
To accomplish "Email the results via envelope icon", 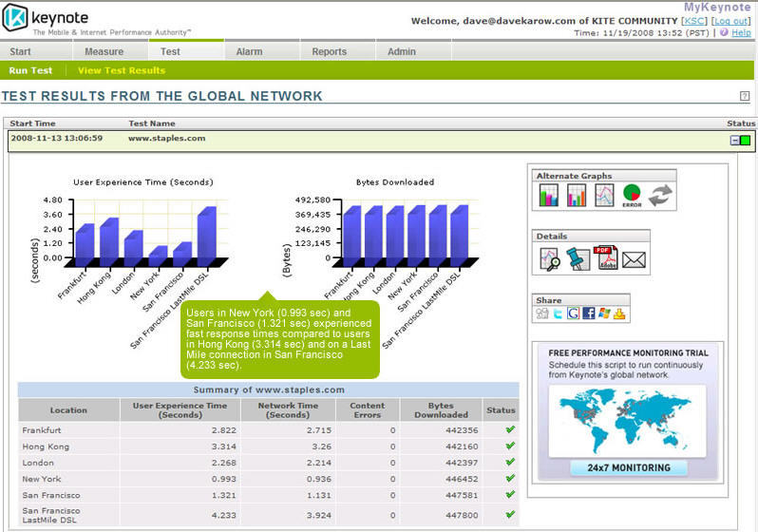I will (x=634, y=260).
